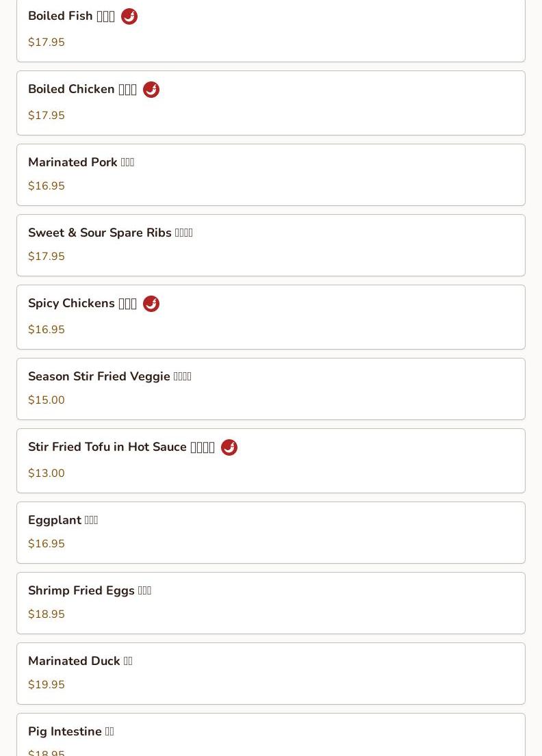The height and width of the screenshot is (756, 542).
Task: Click spicy pepper icon beside Boiled Chicken
Action: pyautogui.click(x=151, y=90)
